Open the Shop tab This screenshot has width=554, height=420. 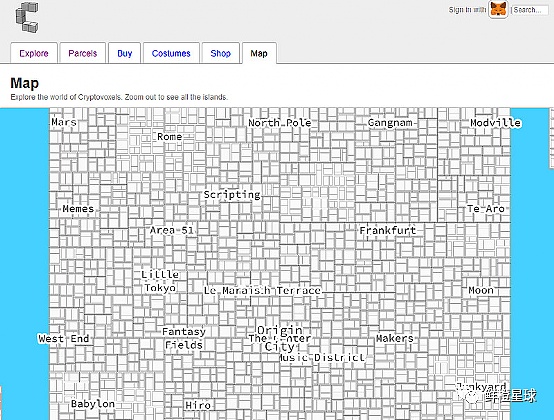coord(220,53)
